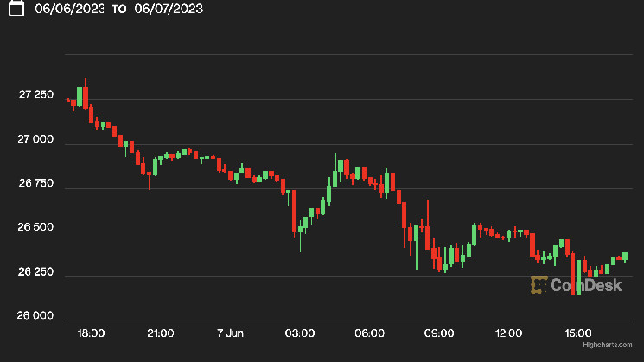
Task: Click the 7 Jun x-axis label
Action: click(230, 333)
